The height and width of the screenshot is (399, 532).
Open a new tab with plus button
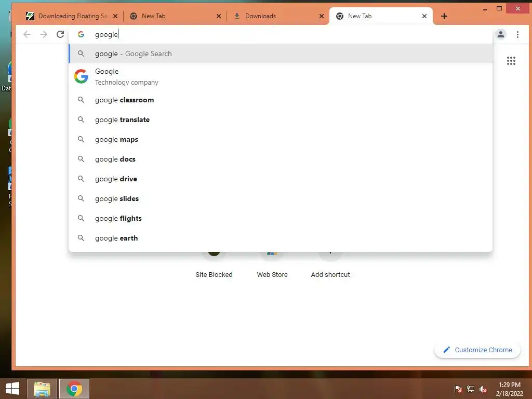pyautogui.click(x=444, y=16)
